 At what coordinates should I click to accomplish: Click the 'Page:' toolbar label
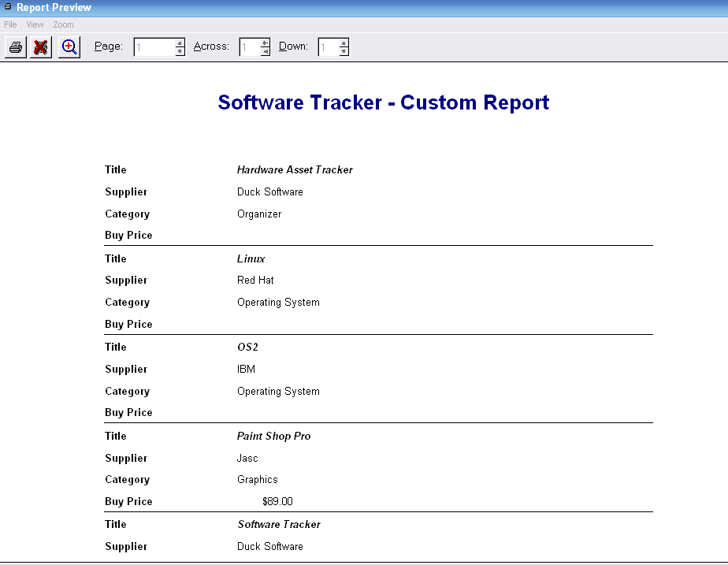click(109, 46)
